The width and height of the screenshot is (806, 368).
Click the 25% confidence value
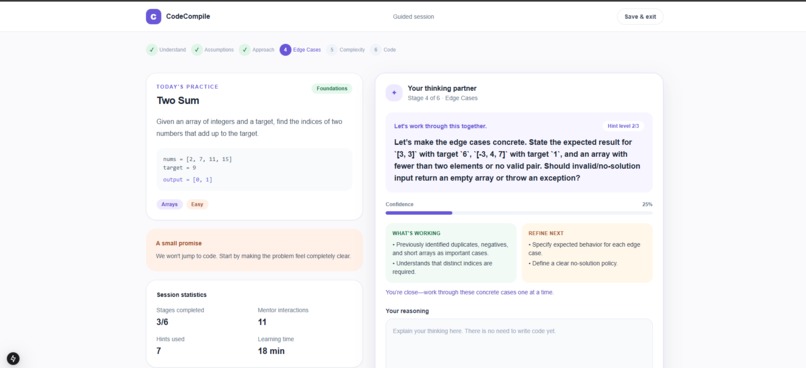tap(647, 204)
